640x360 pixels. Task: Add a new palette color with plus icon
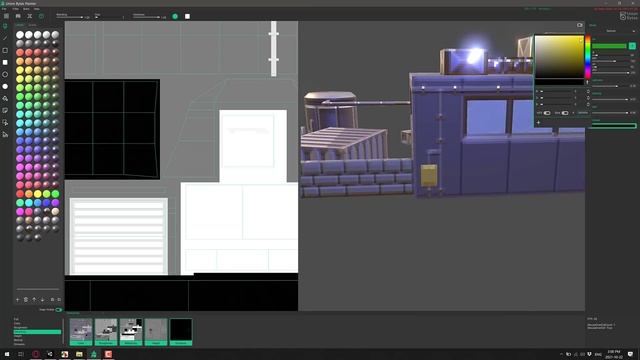coord(17,300)
